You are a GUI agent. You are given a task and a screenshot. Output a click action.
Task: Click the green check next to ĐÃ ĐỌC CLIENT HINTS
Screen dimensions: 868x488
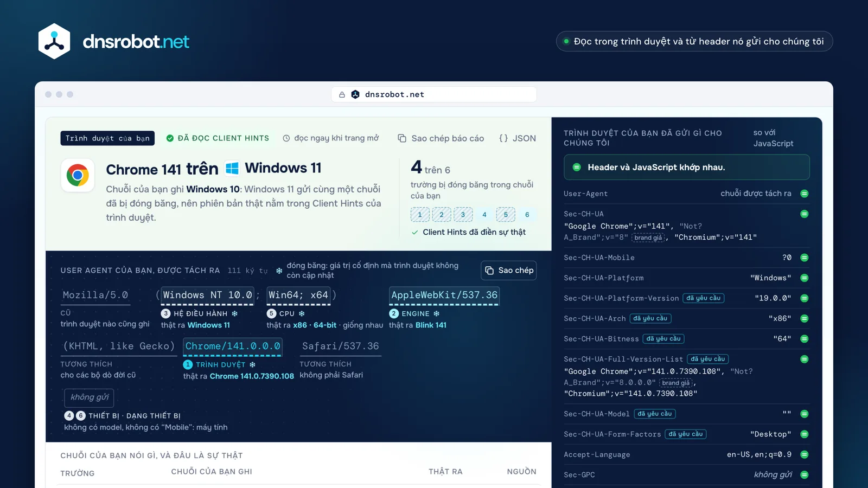(x=170, y=138)
